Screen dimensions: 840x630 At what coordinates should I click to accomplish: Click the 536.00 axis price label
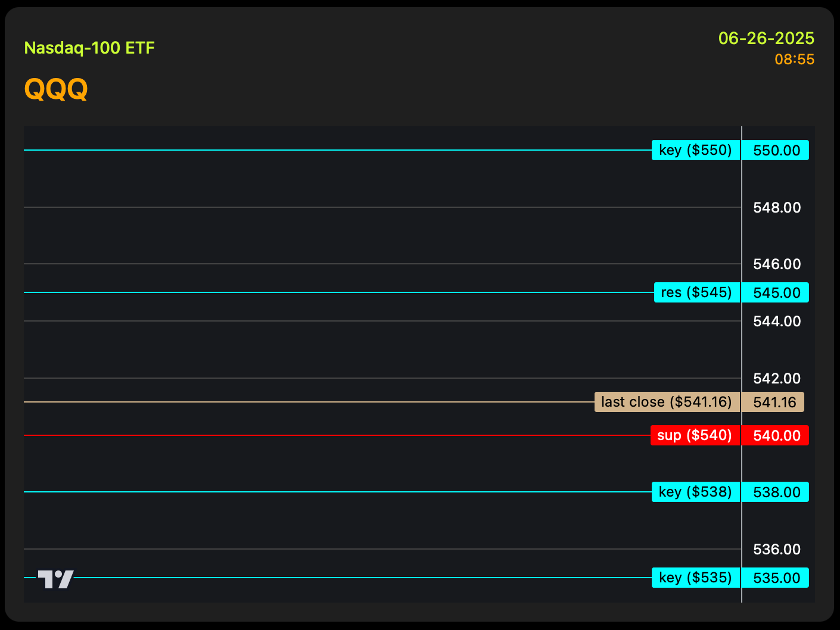coord(777,549)
